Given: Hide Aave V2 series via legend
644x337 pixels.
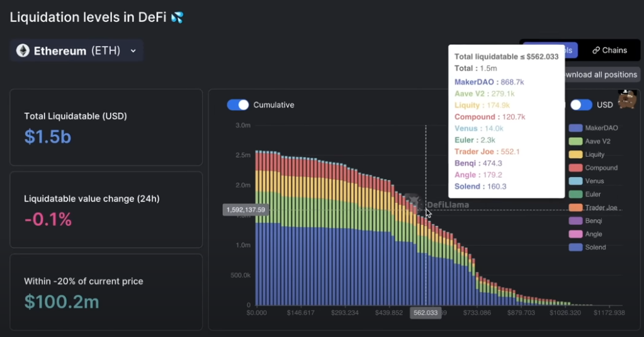Looking at the screenshot, I should [x=597, y=141].
